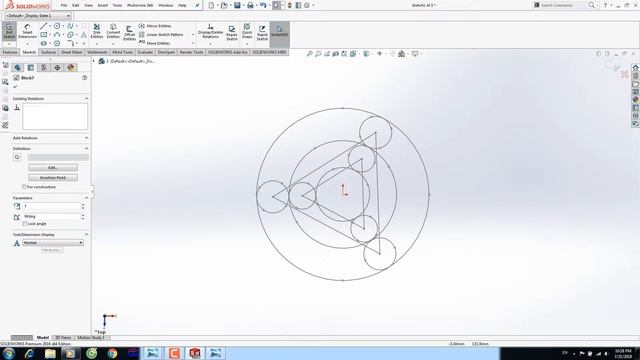This screenshot has width=640, height=360.
Task: Select the Trim Entities tool
Action: (x=97, y=31)
